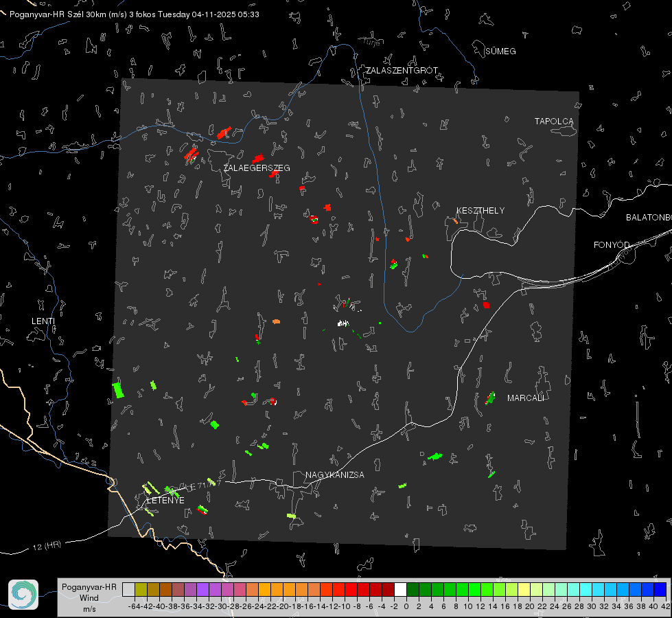This screenshot has width=672, height=618.
Task: Pick the light gray first legend swatch
Action: pos(128,589)
